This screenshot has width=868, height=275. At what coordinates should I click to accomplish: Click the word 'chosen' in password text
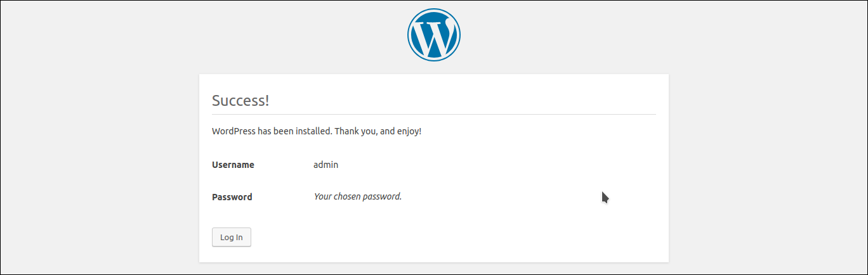click(348, 196)
